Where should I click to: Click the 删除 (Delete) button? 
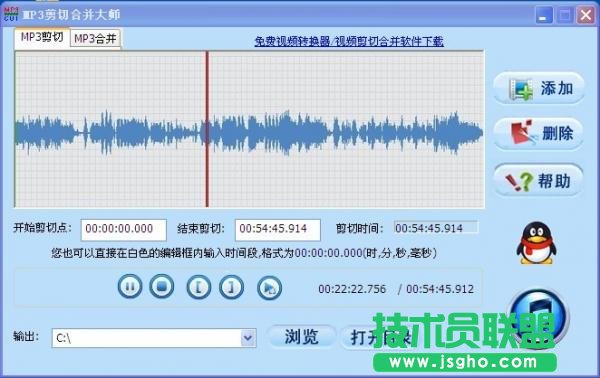point(539,134)
